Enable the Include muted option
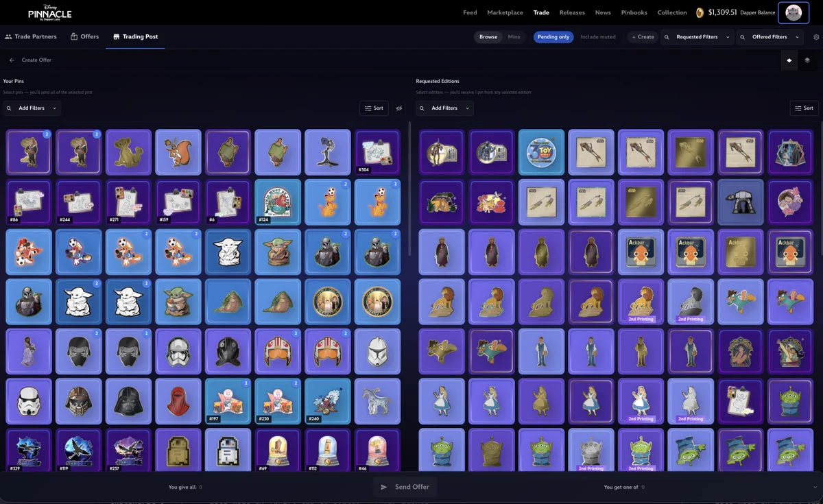 pyautogui.click(x=598, y=37)
